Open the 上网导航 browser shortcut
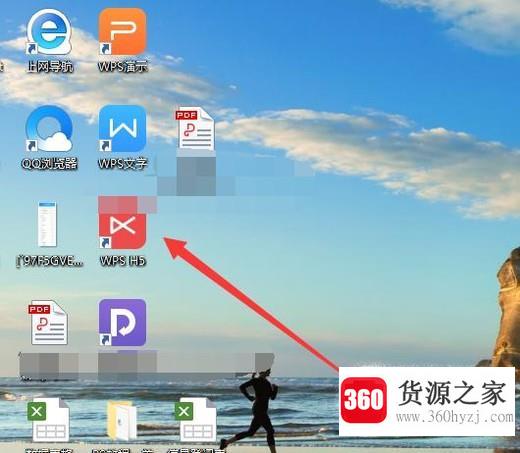520x453 pixels. [49, 32]
